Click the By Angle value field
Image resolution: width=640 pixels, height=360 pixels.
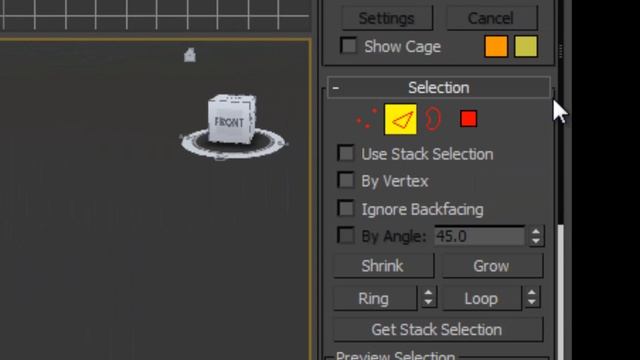[x=479, y=236]
